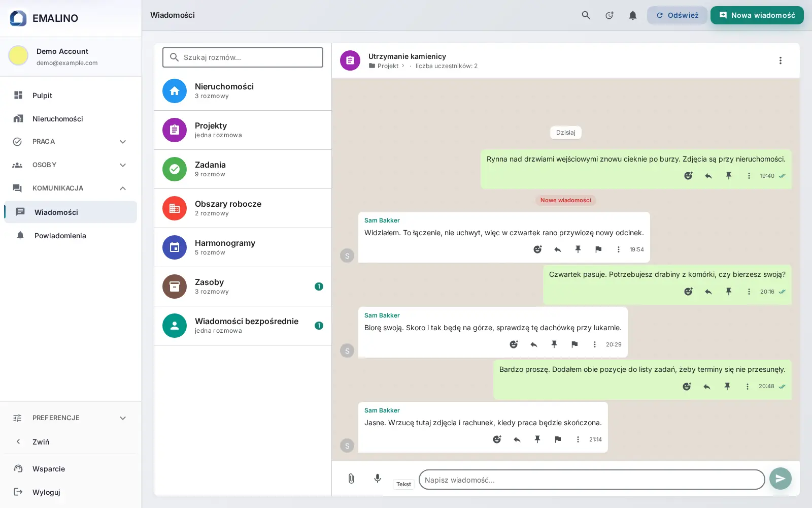Open the Zadania conversation category

point(243,169)
